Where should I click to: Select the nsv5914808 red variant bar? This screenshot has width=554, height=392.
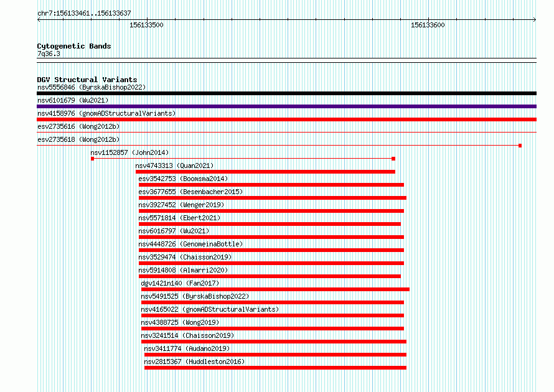pos(270,276)
